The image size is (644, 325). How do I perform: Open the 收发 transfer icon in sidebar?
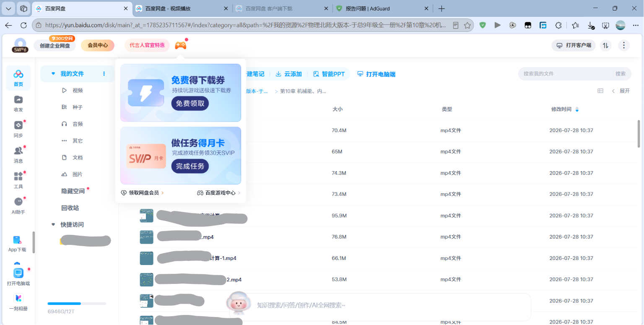click(18, 104)
